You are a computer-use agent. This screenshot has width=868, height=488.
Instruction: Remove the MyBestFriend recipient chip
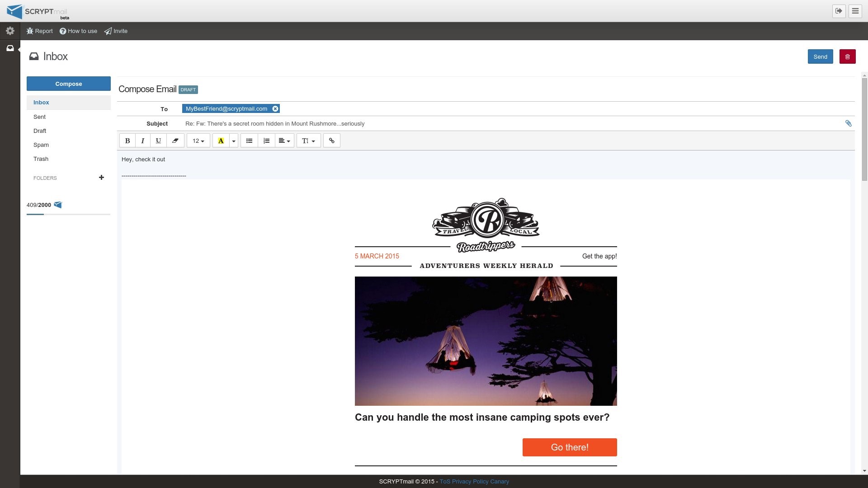[x=275, y=108]
